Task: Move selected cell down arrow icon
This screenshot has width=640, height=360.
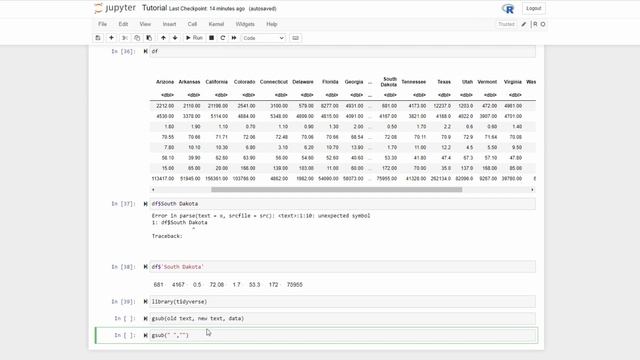Action: click(x=175, y=38)
